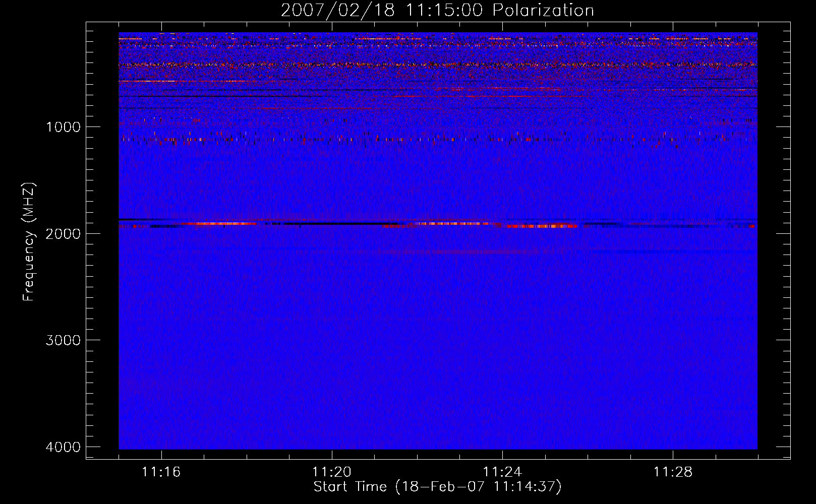Viewport: 816px width, 504px height.
Task: Click the 4000 MHz frequency tick label
Action: pyautogui.click(x=63, y=447)
